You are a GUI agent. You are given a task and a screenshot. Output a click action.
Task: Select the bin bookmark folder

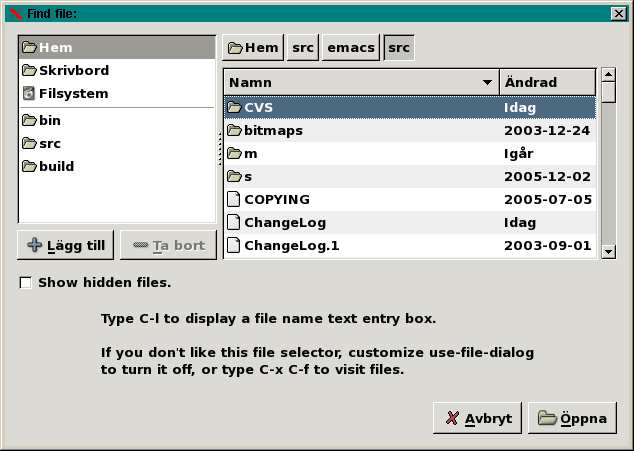[117, 120]
